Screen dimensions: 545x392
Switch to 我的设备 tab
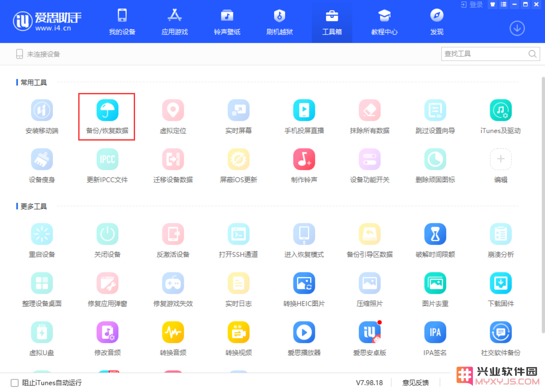122,22
